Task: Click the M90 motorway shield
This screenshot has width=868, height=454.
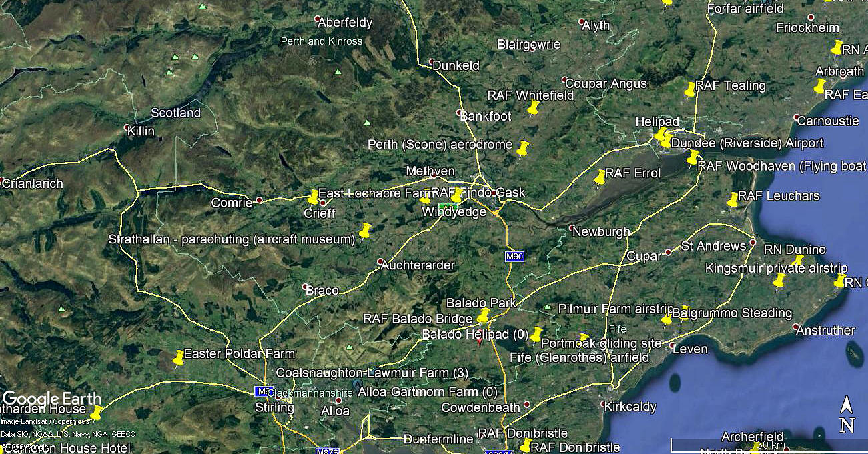Action: click(x=514, y=257)
